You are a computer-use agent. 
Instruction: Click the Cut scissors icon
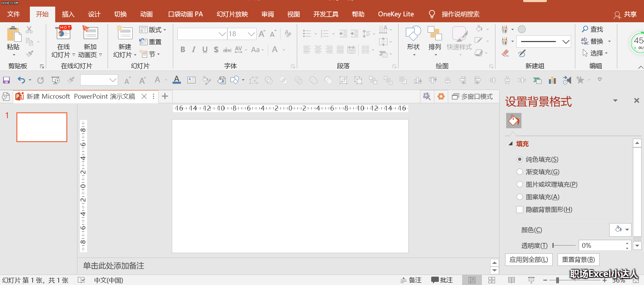[x=29, y=30]
